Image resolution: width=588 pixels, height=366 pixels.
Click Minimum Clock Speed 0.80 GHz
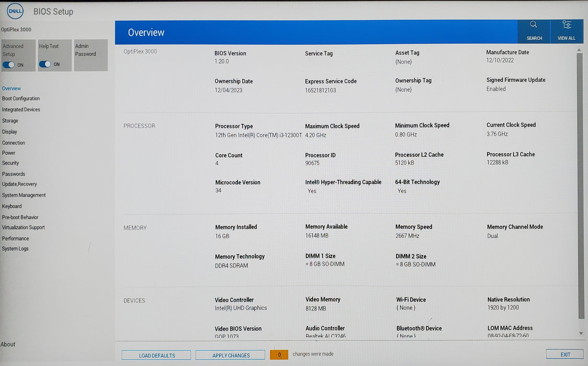point(406,134)
